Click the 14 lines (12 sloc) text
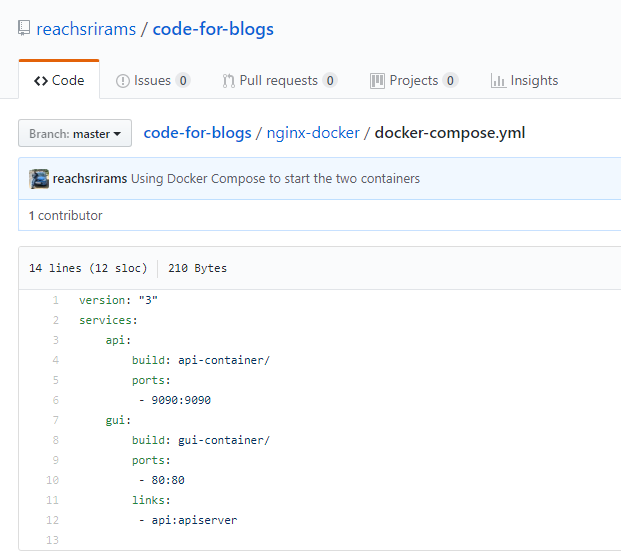Image resolution: width=621 pixels, height=555 pixels. (88, 268)
